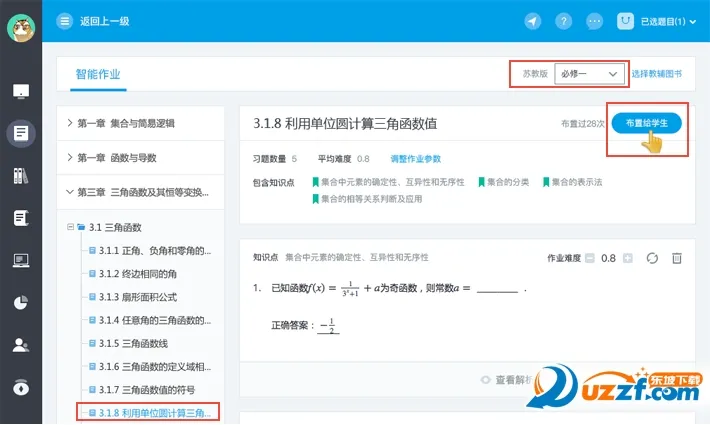Open the 必修一 textbook dropdown
This screenshot has height=425, width=710.
[x=589, y=74]
